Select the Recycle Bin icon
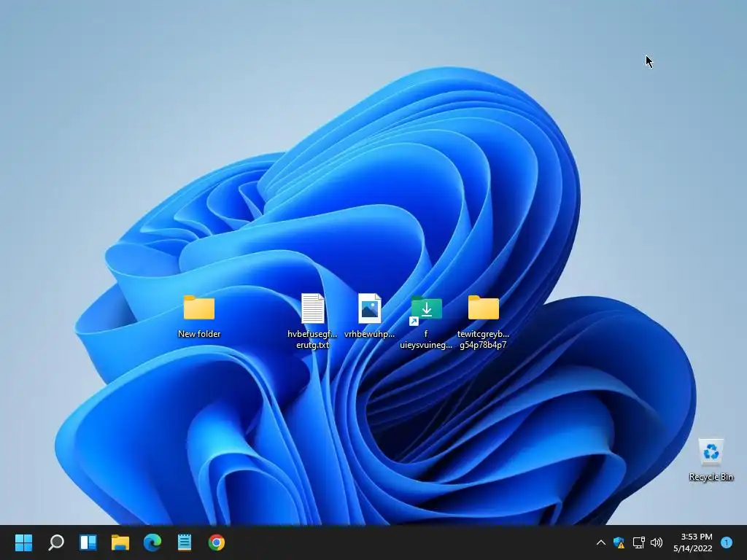The height and width of the screenshot is (560, 747). (711, 451)
